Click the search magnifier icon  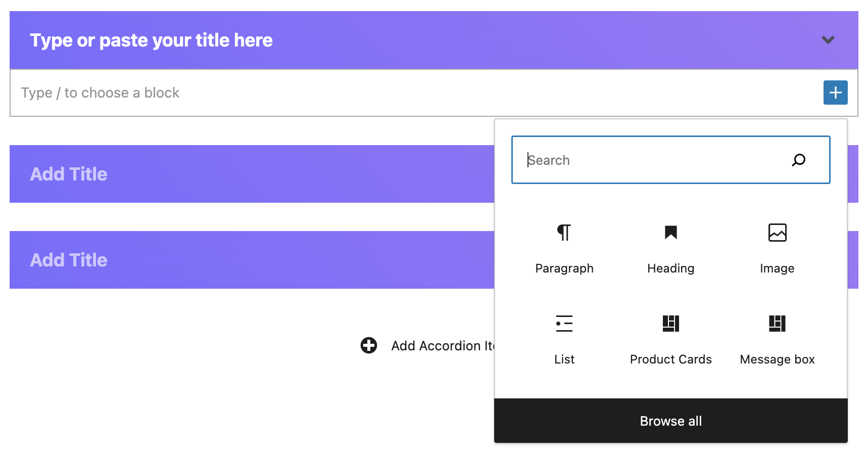pyautogui.click(x=798, y=160)
